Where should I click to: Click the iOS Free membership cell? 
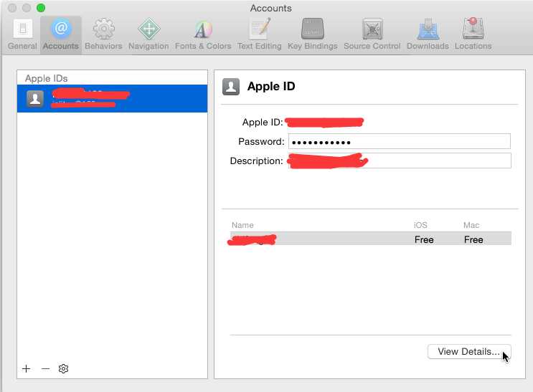pyautogui.click(x=424, y=240)
